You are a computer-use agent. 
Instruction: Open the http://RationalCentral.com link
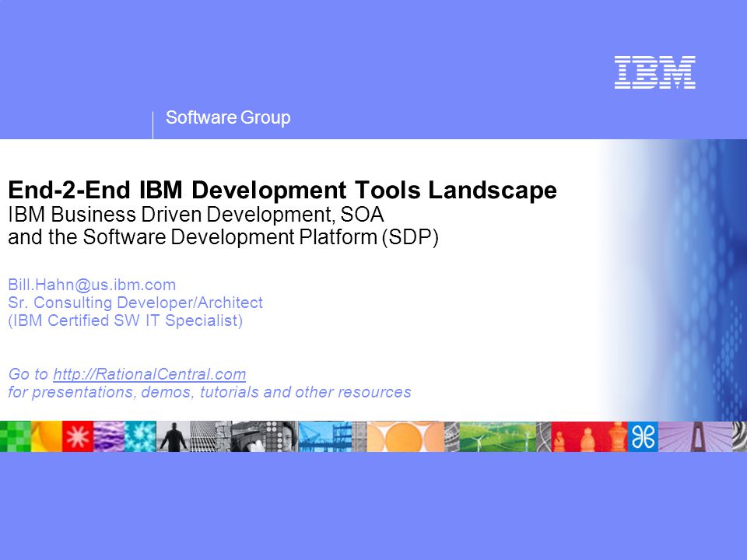[x=149, y=374]
